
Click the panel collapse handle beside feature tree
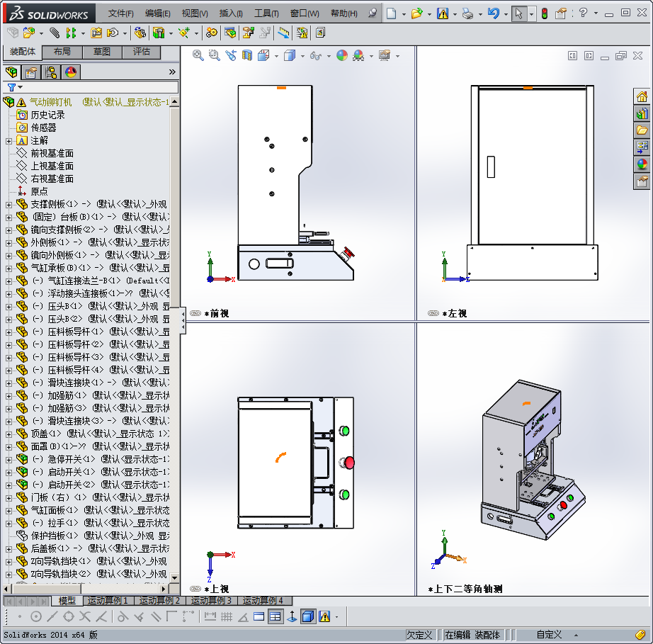[x=183, y=321]
